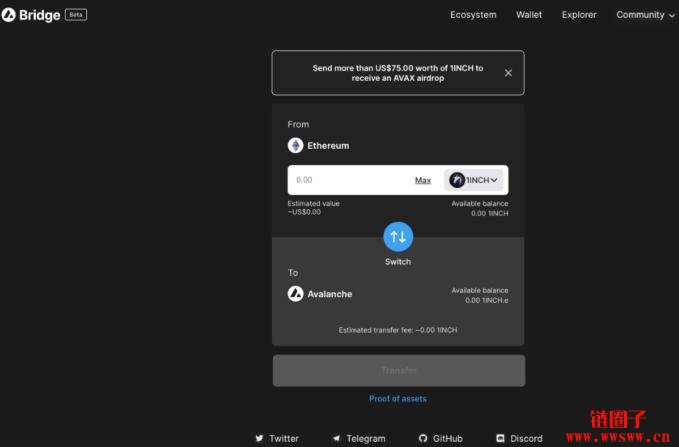This screenshot has width=679, height=447.
Task: Open the GitHub footer link
Action: 440,438
